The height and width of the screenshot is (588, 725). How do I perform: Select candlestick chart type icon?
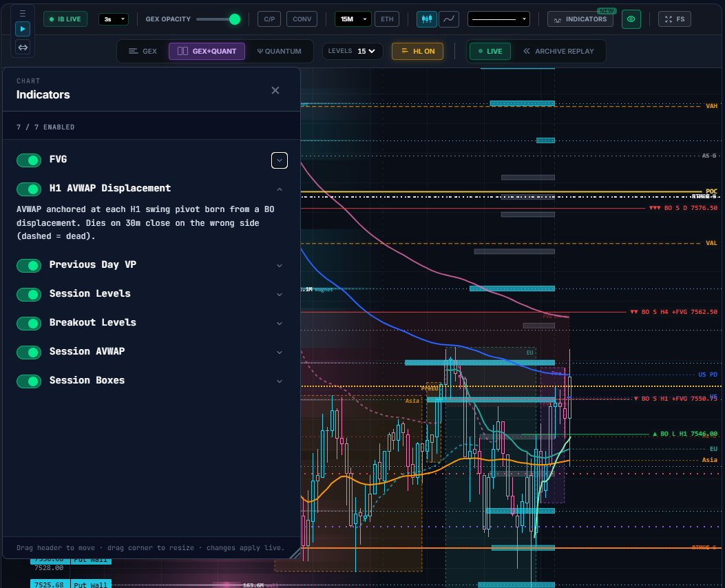click(x=427, y=19)
